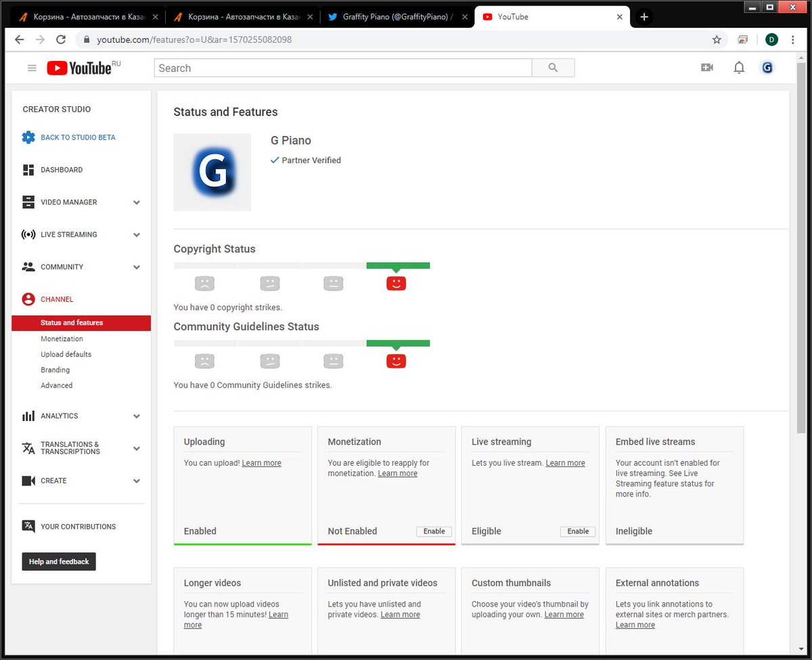The height and width of the screenshot is (660, 812).
Task: Click Enable button for Live streaming
Action: [578, 531]
